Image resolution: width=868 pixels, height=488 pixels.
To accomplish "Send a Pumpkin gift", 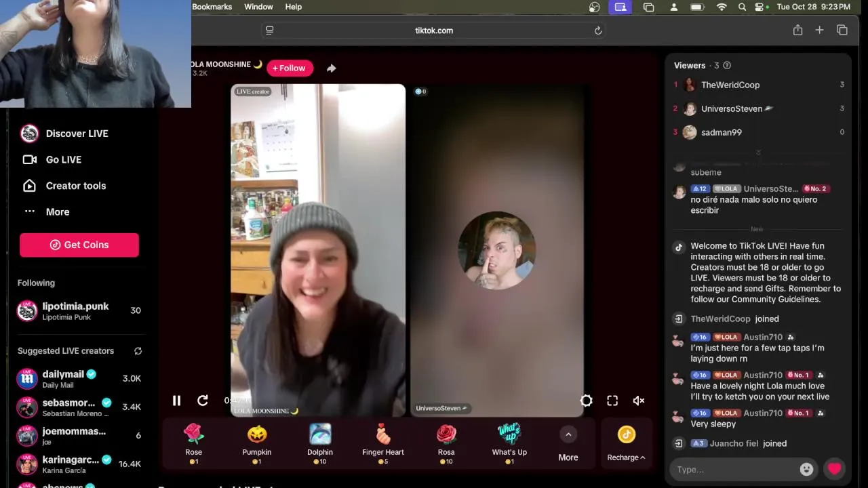I will [x=257, y=443].
